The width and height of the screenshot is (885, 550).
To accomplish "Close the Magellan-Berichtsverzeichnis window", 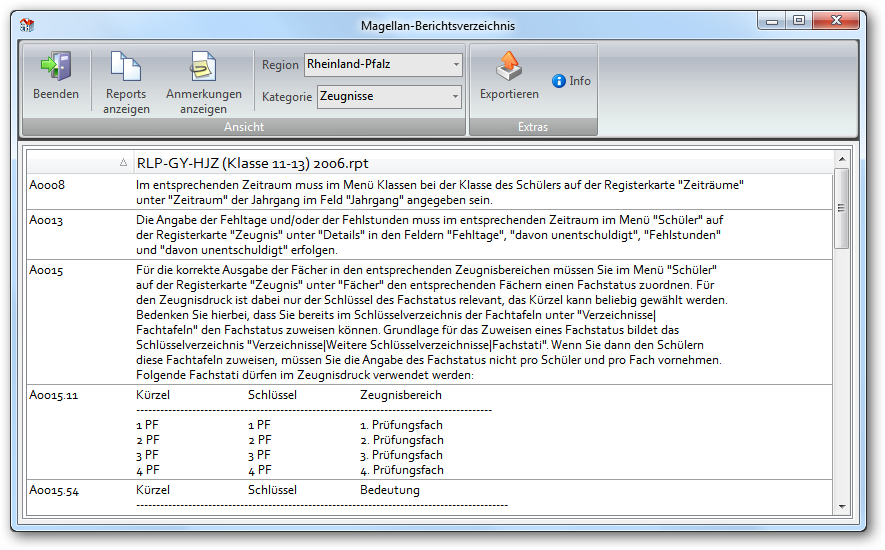I will coord(836,21).
